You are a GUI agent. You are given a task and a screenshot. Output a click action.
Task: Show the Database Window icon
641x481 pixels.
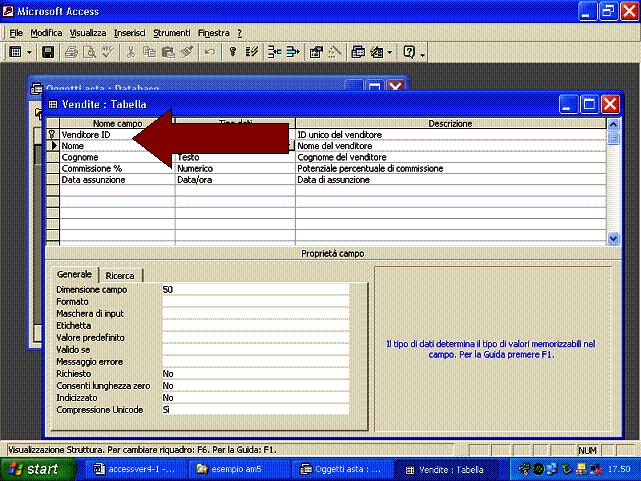tap(358, 52)
